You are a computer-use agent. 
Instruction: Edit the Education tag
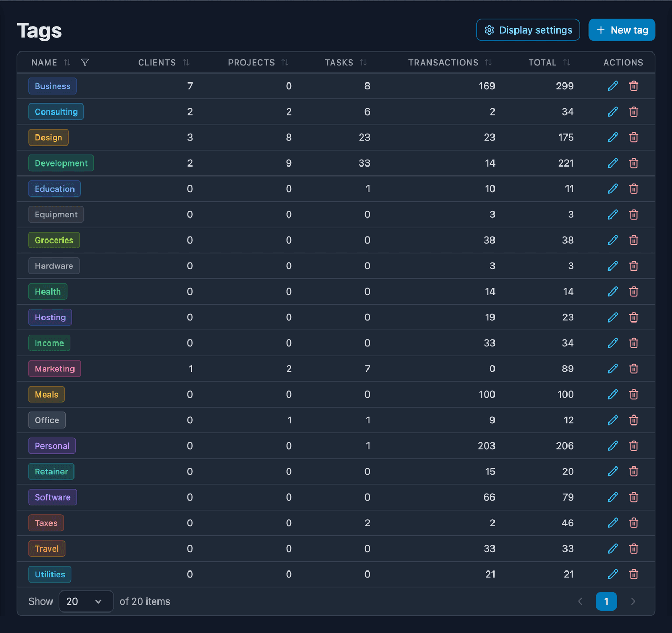[x=613, y=189]
